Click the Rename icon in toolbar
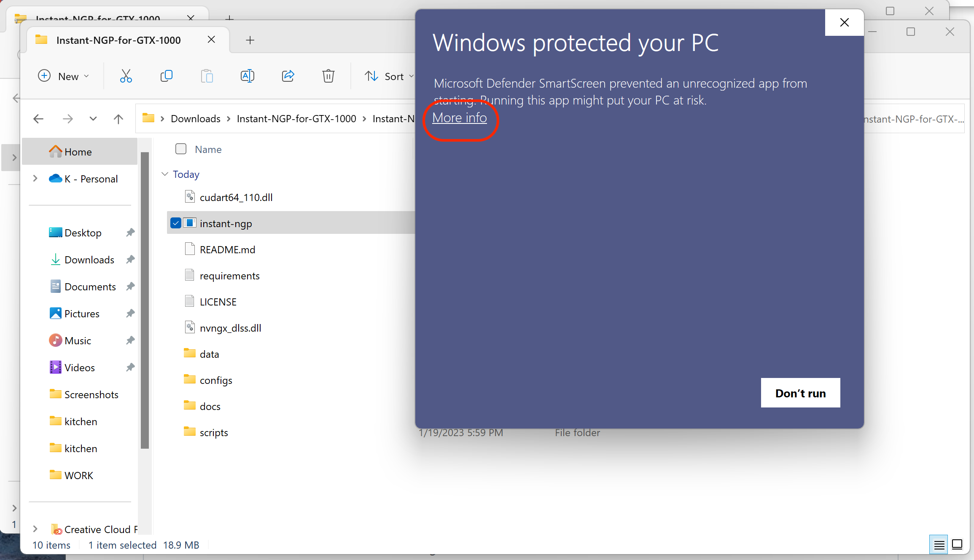974x560 pixels. [x=248, y=76]
